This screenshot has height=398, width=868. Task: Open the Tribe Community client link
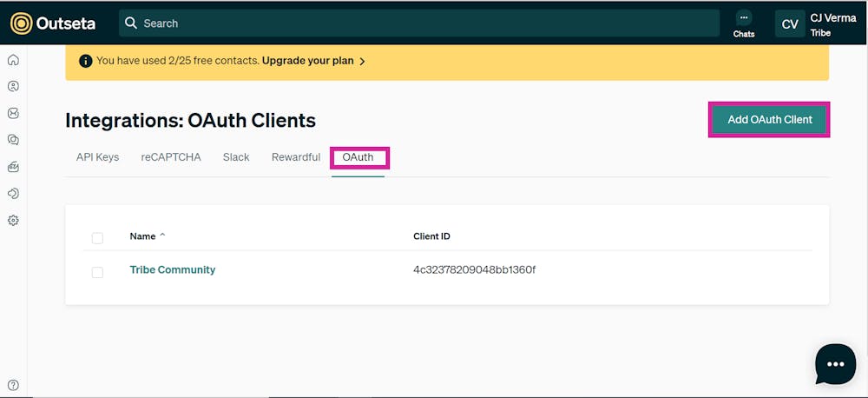(x=172, y=270)
